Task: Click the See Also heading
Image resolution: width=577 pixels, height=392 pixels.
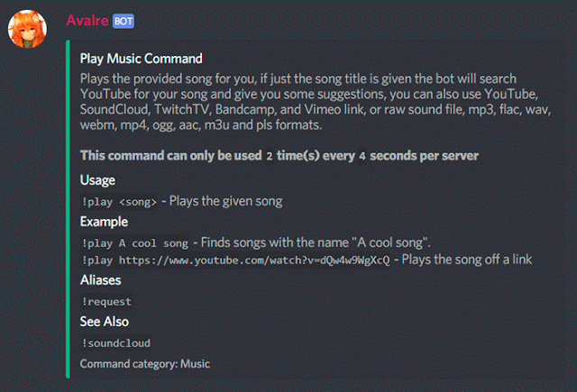Action: [x=105, y=322]
